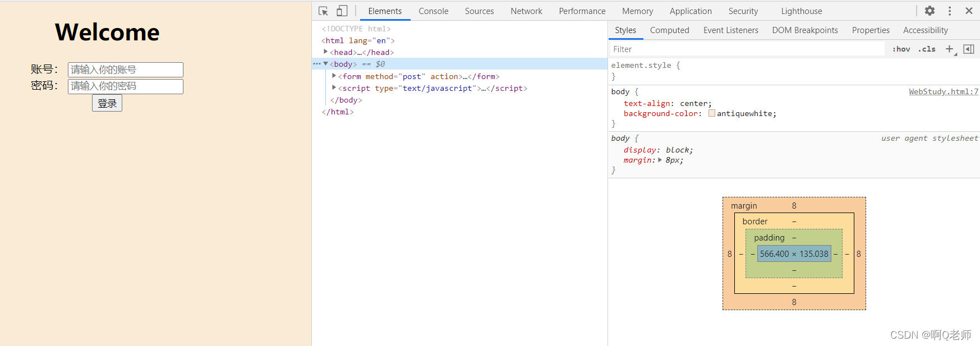This screenshot has height=346, width=980.
Task: Click the text/javascript type attribute value
Action: (438, 88)
